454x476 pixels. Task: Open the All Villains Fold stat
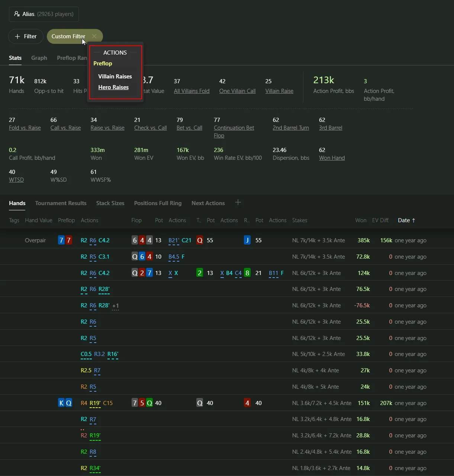(x=191, y=91)
